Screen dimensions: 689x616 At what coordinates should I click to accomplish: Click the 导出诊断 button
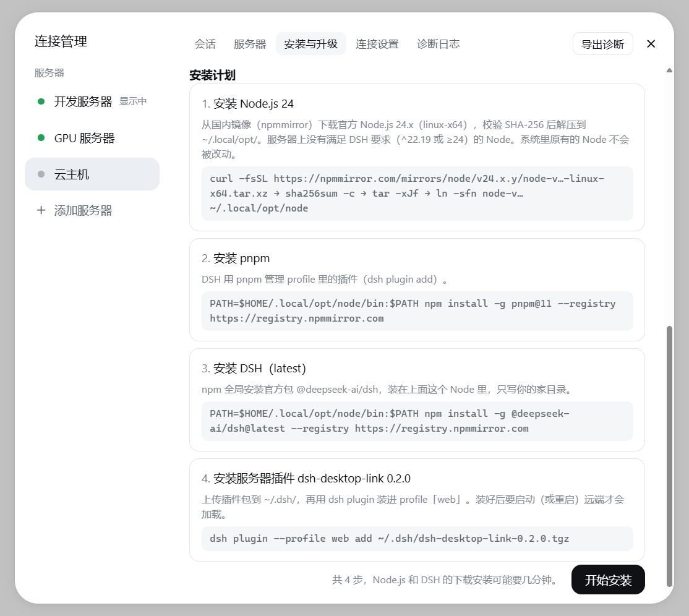click(x=602, y=44)
